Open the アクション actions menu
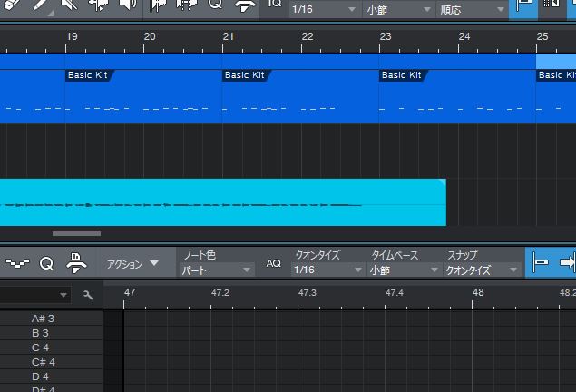The image size is (576, 392). 132,264
